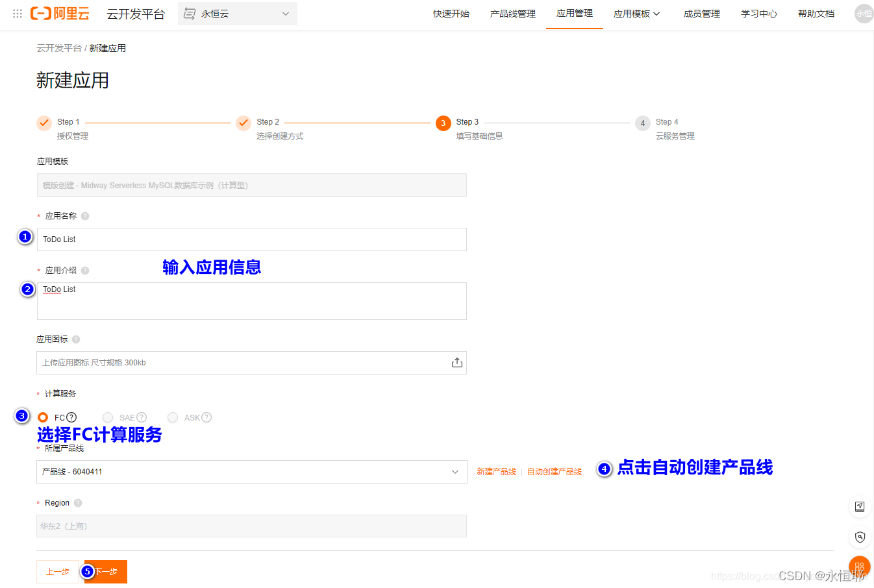Select the SAE radio button

coord(108,417)
